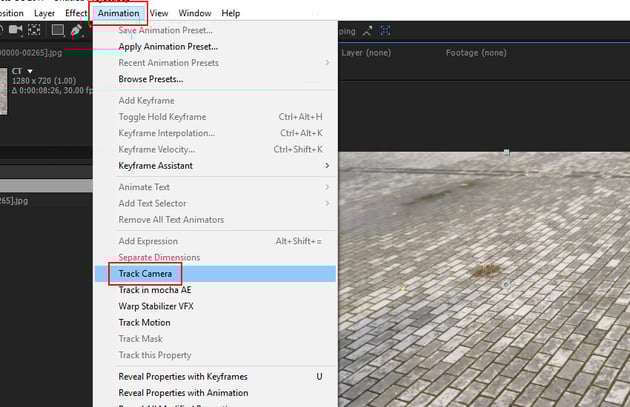Open the Layer menu
Viewport: 630px width, 407px height.
coord(44,13)
